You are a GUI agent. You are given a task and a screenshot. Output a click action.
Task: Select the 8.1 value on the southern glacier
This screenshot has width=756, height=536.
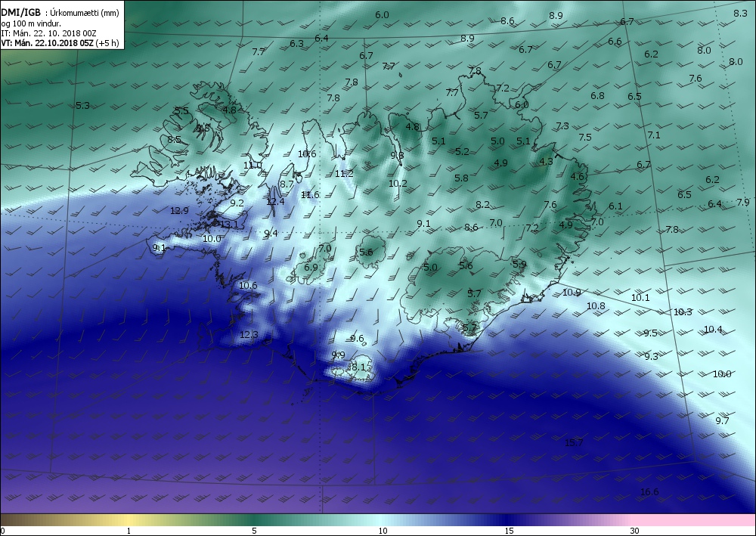358,367
